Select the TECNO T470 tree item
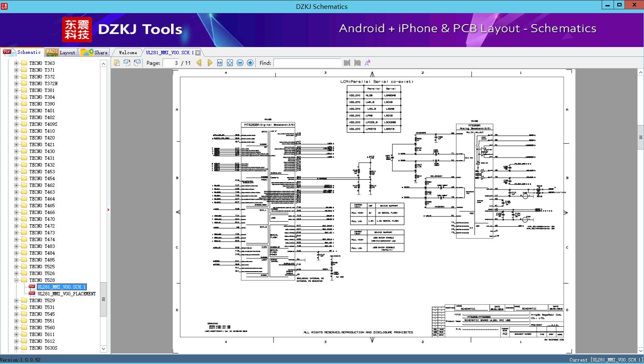644x364 pixels. pos(42,219)
